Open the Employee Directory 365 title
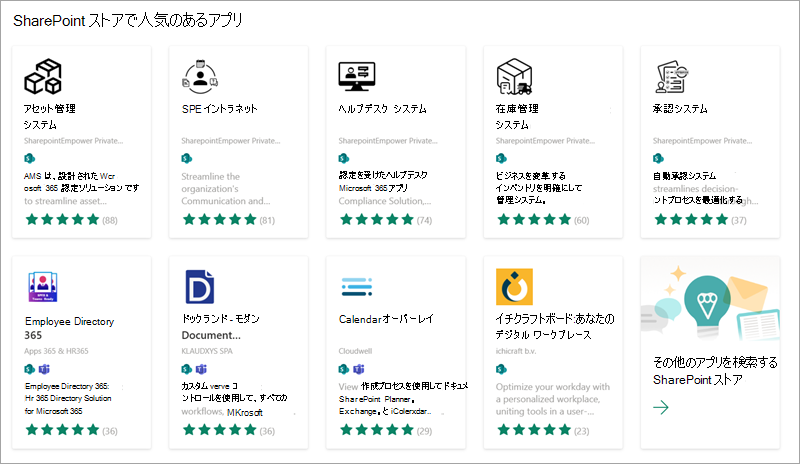Image resolution: width=800 pixels, height=464 pixels. tap(69, 328)
